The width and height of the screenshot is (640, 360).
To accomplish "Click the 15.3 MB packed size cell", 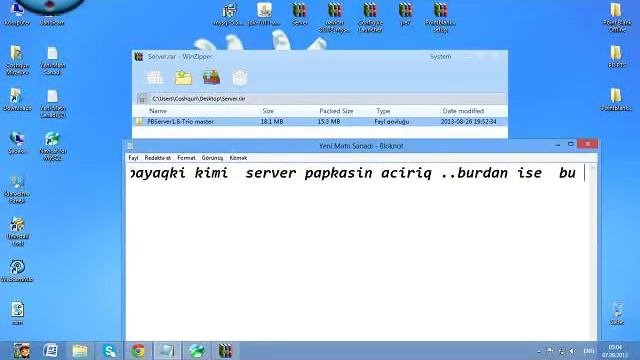I will click(x=329, y=122).
